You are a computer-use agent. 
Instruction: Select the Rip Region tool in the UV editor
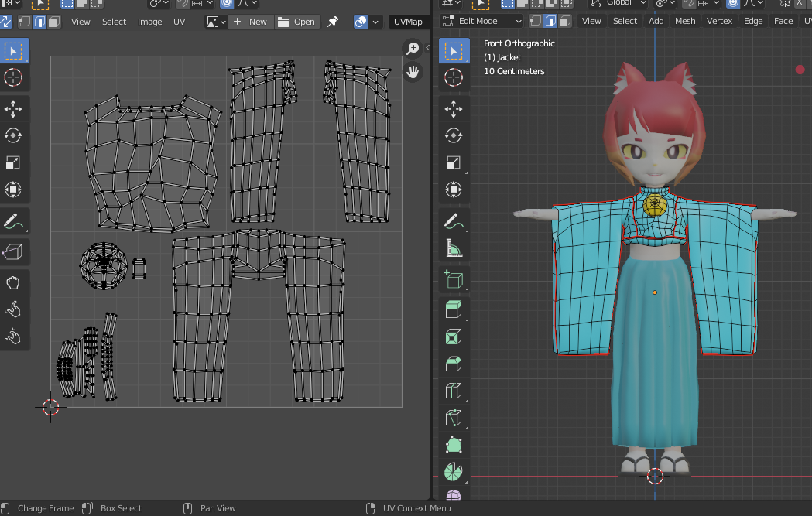tap(13, 251)
